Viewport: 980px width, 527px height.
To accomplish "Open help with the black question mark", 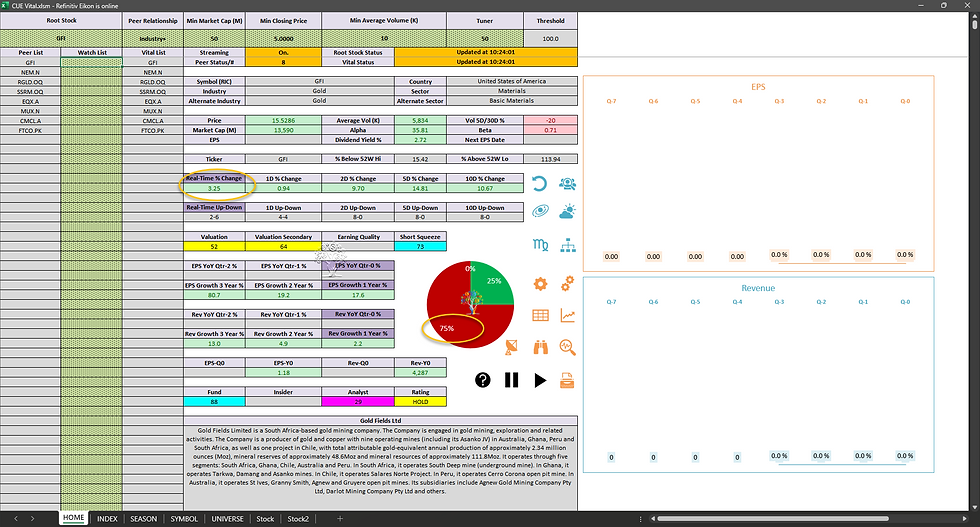I will [482, 379].
